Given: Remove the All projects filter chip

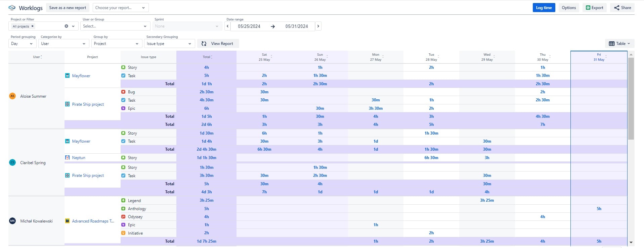Looking at the screenshot, I should [x=33, y=26].
